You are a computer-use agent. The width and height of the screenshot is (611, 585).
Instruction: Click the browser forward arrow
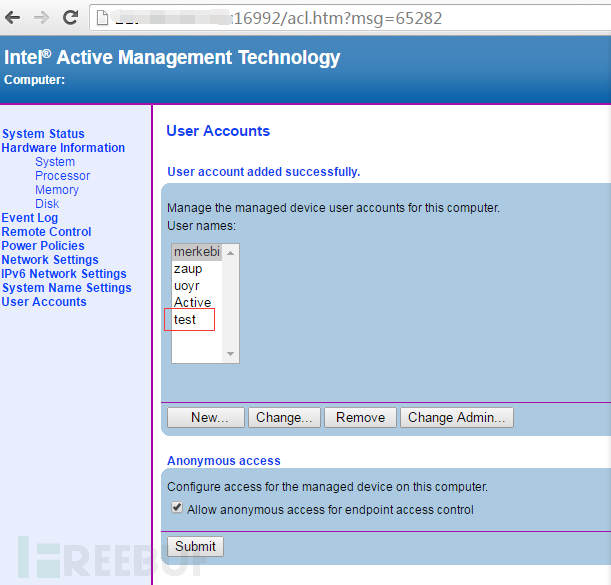[x=41, y=18]
